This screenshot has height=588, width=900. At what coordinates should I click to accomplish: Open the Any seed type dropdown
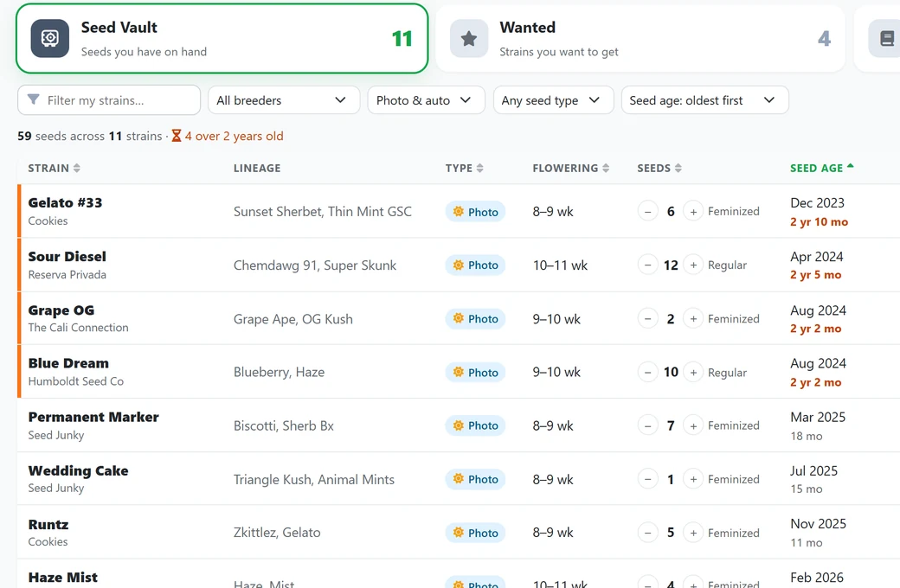[553, 99]
